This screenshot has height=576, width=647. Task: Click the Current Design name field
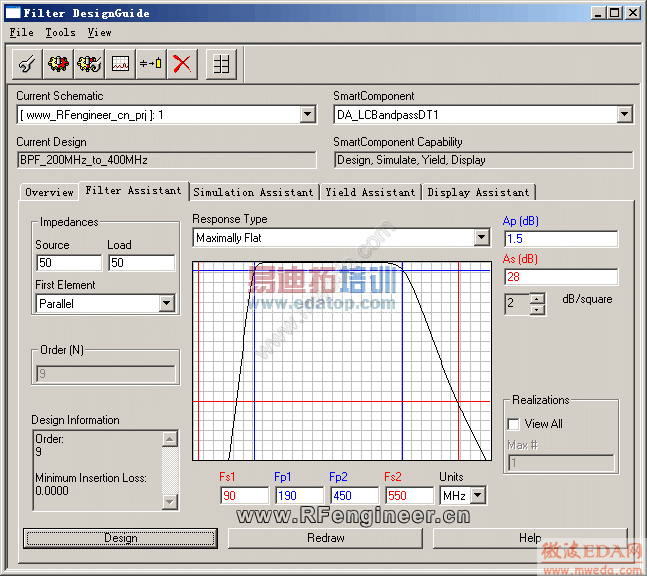[167, 160]
